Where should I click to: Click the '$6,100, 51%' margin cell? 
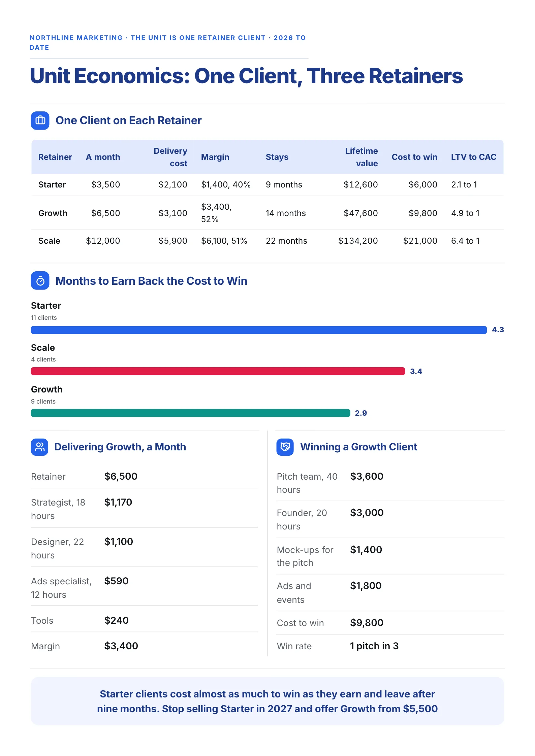click(x=224, y=241)
